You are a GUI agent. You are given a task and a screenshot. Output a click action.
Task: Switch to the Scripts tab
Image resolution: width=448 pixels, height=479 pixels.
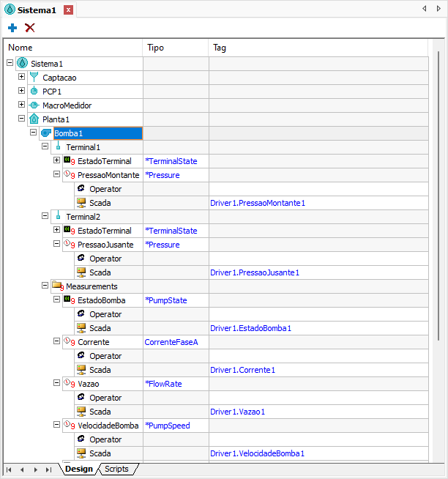tap(116, 469)
